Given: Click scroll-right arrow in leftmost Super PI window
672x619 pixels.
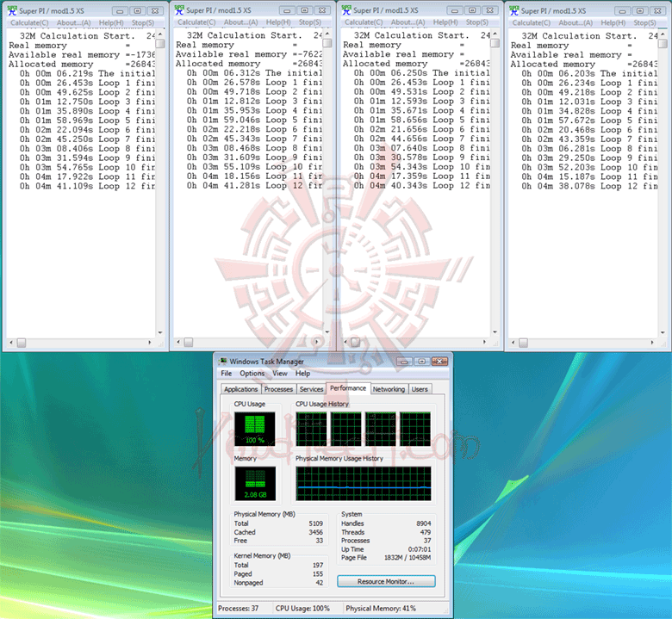Looking at the screenshot, I should [x=150, y=343].
